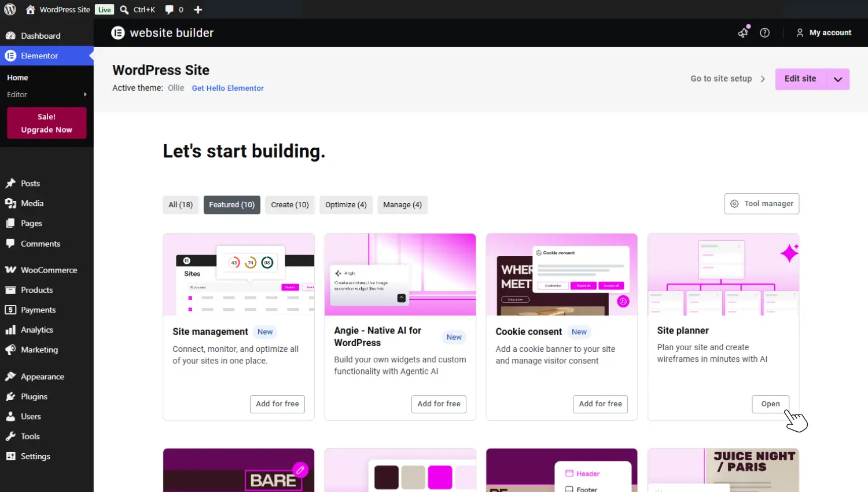Screen dimensions: 868x492
Task: Click the Edit site button
Action: (800, 79)
